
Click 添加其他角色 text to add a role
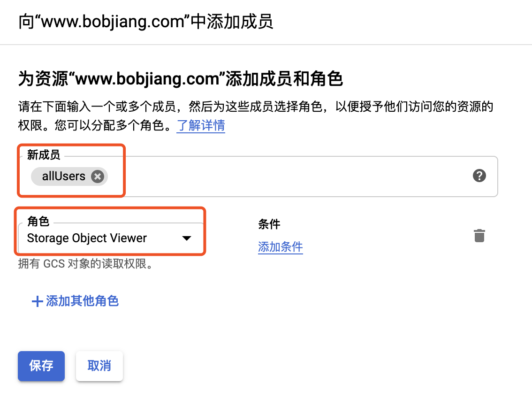82,301
